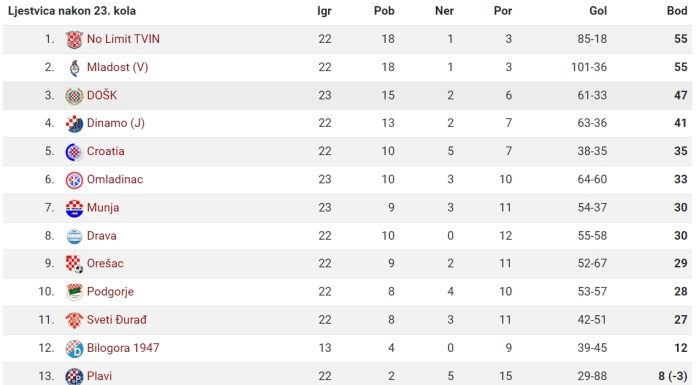
Task: Click the Drava club crest
Action: [74, 236]
